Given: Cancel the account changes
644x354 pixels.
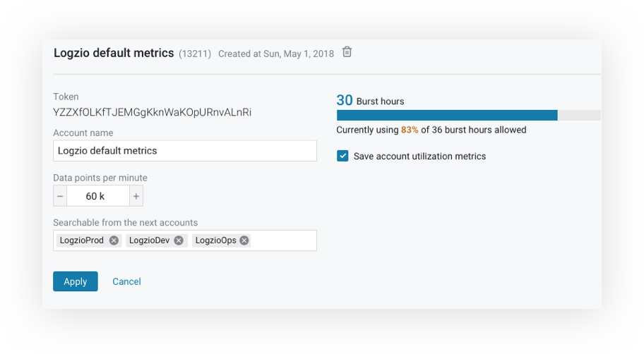Looking at the screenshot, I should coord(126,281).
